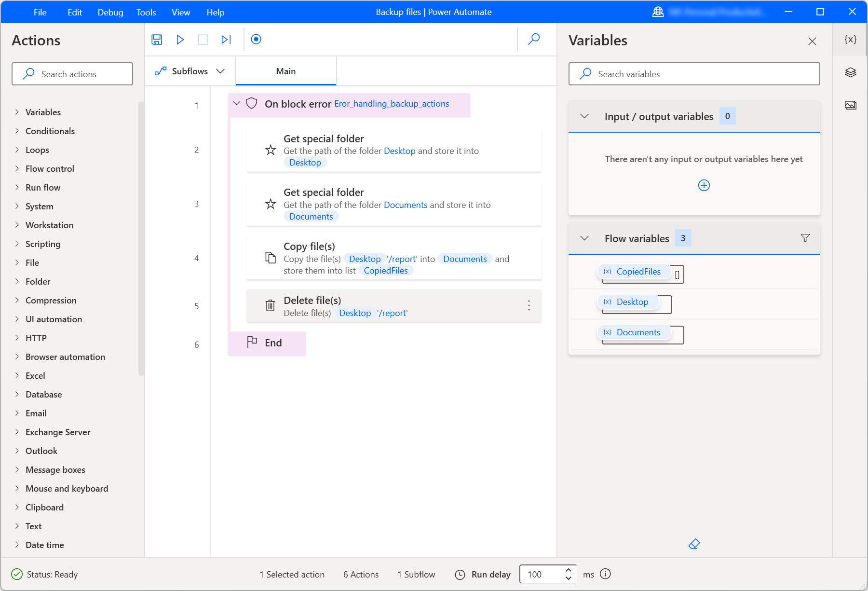This screenshot has height=591, width=868.
Task: Collapse the On block error block
Action: click(236, 103)
